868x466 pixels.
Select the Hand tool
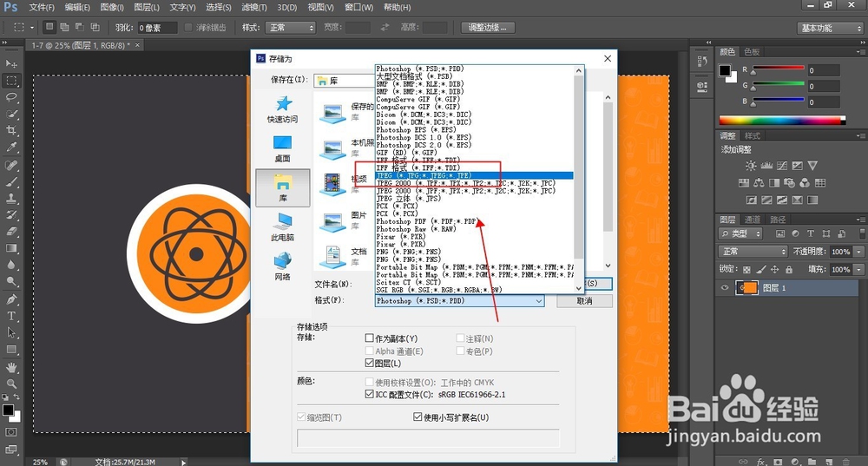point(11,367)
